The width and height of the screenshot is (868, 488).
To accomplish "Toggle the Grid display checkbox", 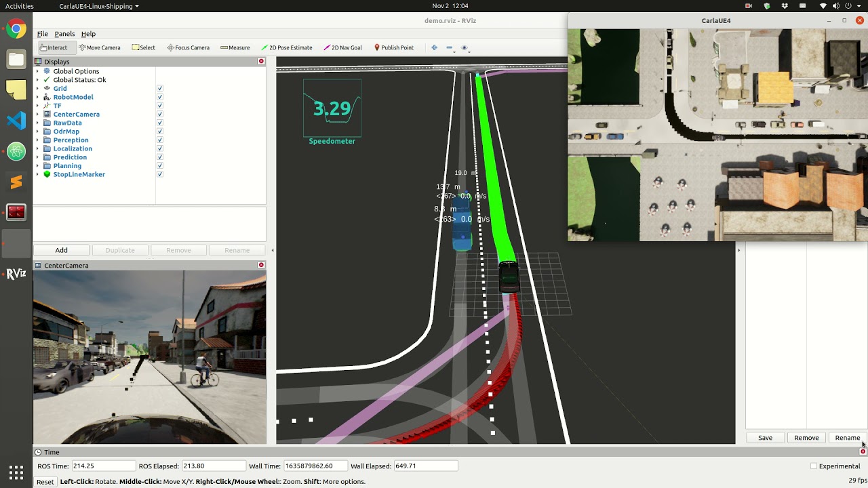I will click(160, 89).
